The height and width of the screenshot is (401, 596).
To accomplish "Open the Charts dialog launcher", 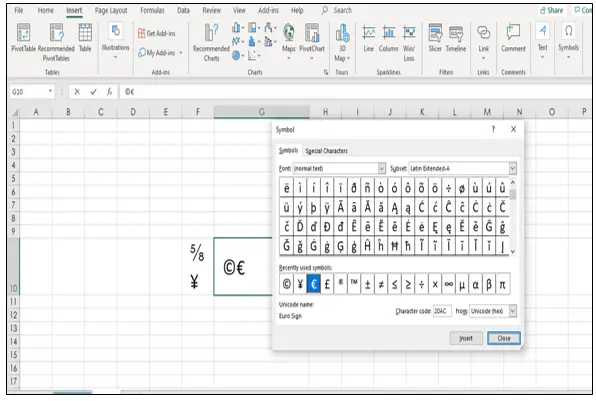I will point(326,72).
